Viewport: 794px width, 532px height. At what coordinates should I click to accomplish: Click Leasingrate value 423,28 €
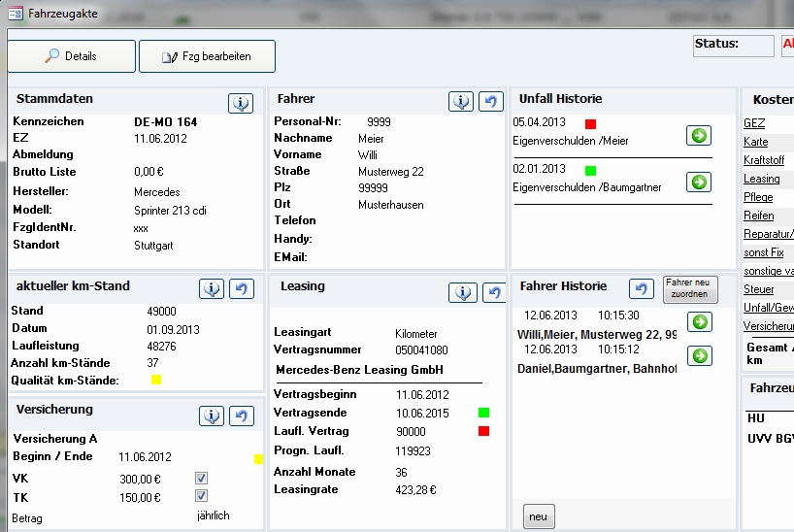pyautogui.click(x=415, y=490)
